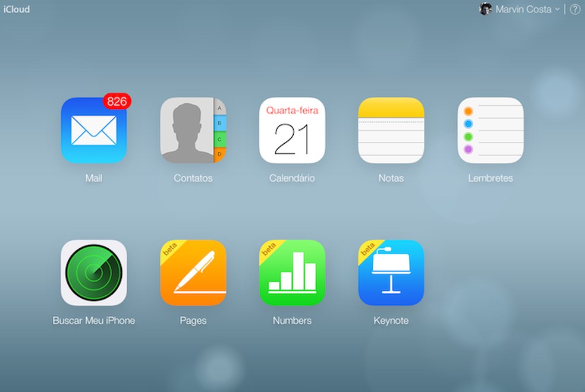Launch Buscar Meu iPhone

pos(94,273)
